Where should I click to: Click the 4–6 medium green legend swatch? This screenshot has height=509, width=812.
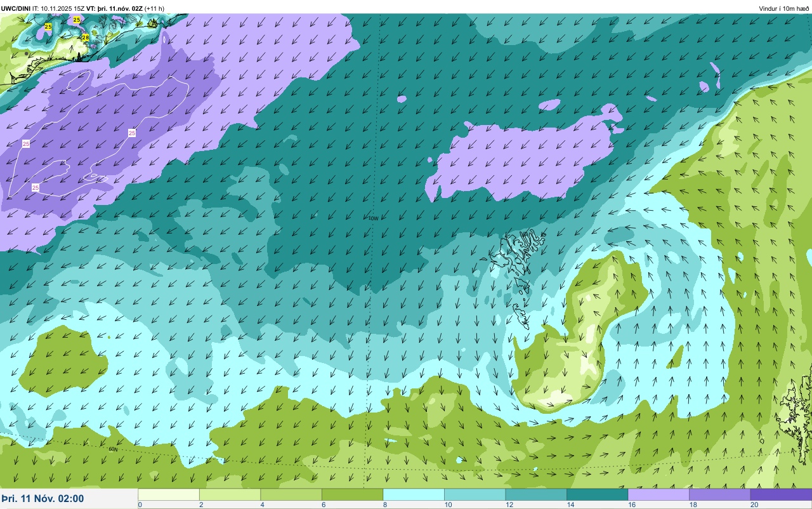pyautogui.click(x=291, y=494)
